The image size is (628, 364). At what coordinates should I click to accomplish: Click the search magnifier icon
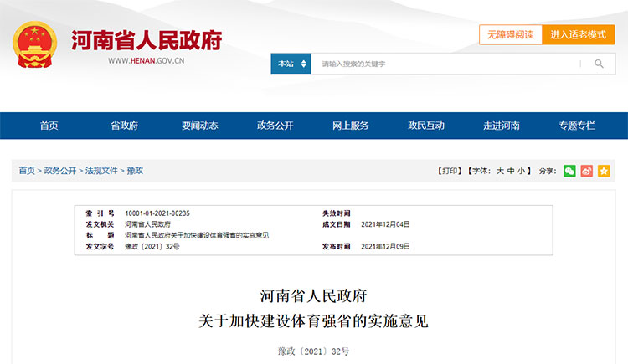click(599, 64)
